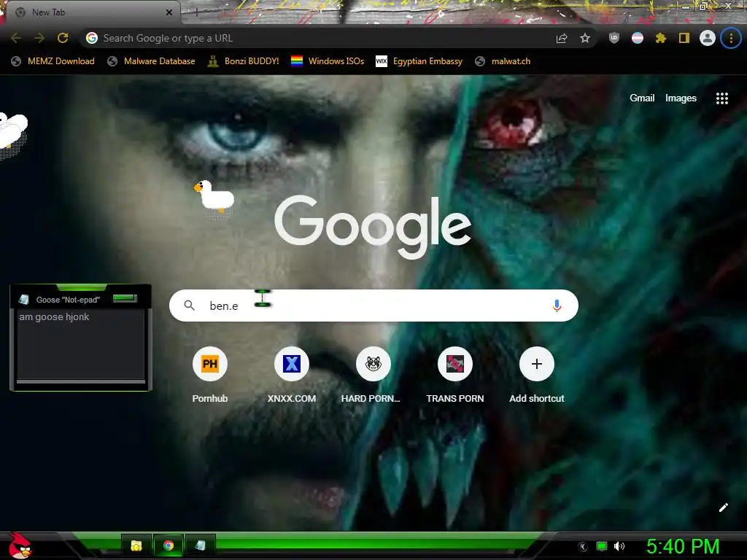Open the File Explorer taskbar icon
Viewport: 747px width, 560px height.
(136, 545)
